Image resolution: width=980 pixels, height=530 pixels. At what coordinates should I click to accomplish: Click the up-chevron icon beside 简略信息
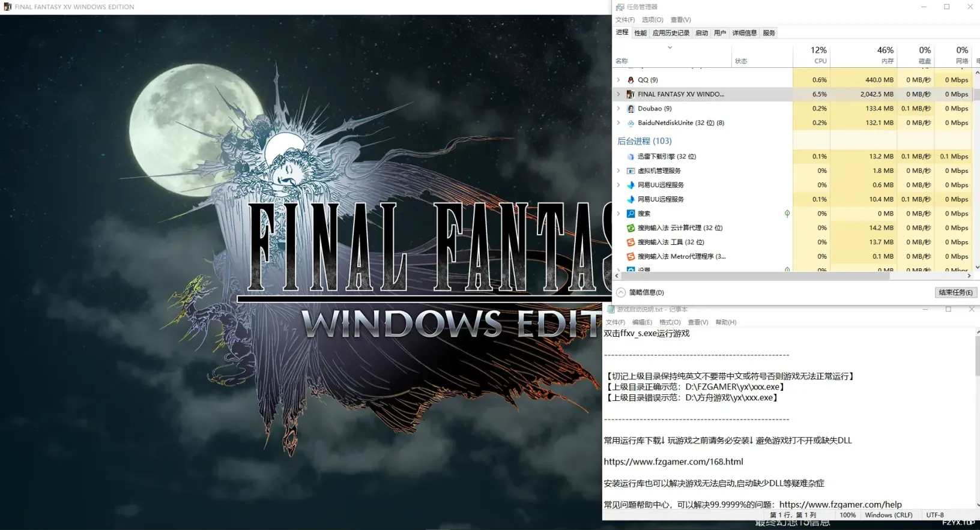coord(621,292)
